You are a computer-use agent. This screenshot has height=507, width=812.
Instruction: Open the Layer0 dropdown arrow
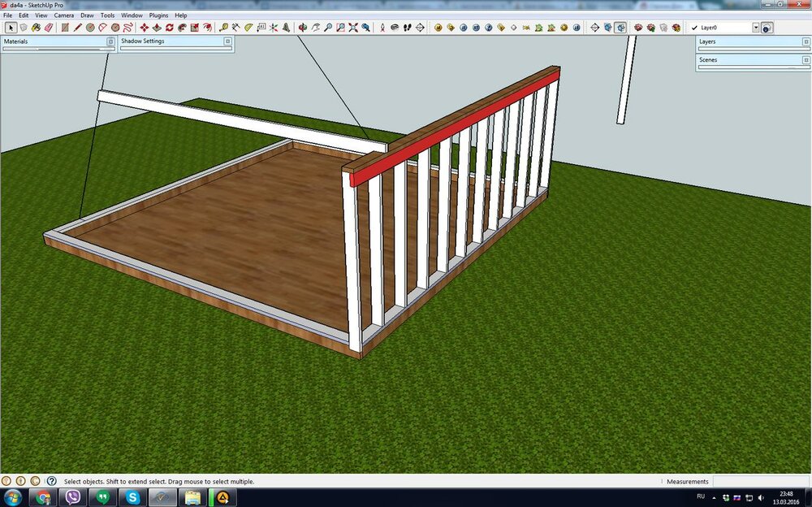756,28
